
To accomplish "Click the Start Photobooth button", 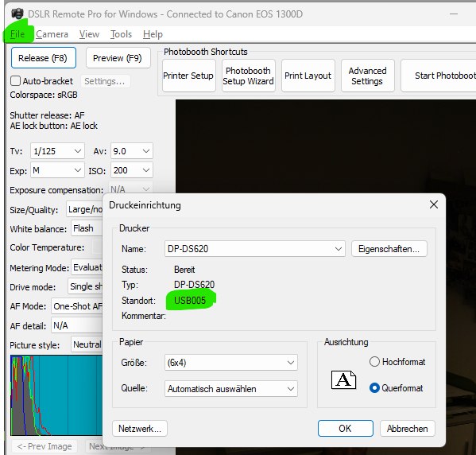I will pyautogui.click(x=439, y=76).
